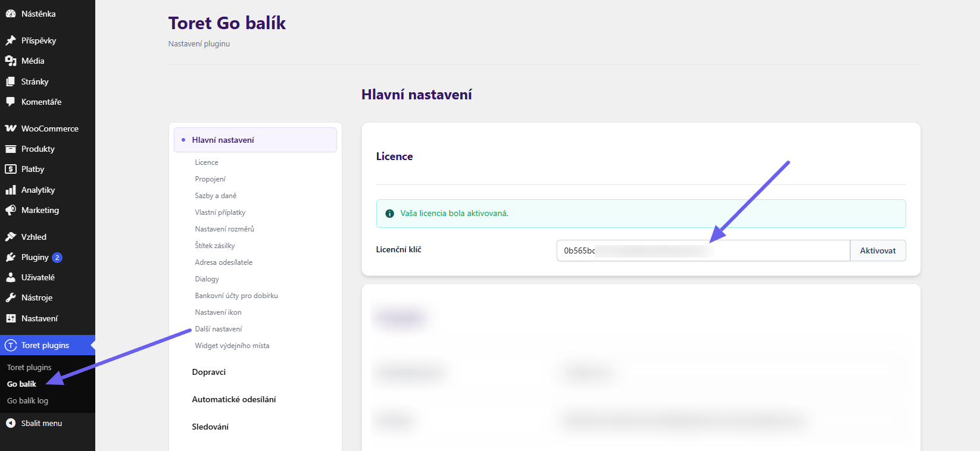This screenshot has height=451, width=980.
Task: Click the Analytiky bar chart icon
Action: [11, 190]
